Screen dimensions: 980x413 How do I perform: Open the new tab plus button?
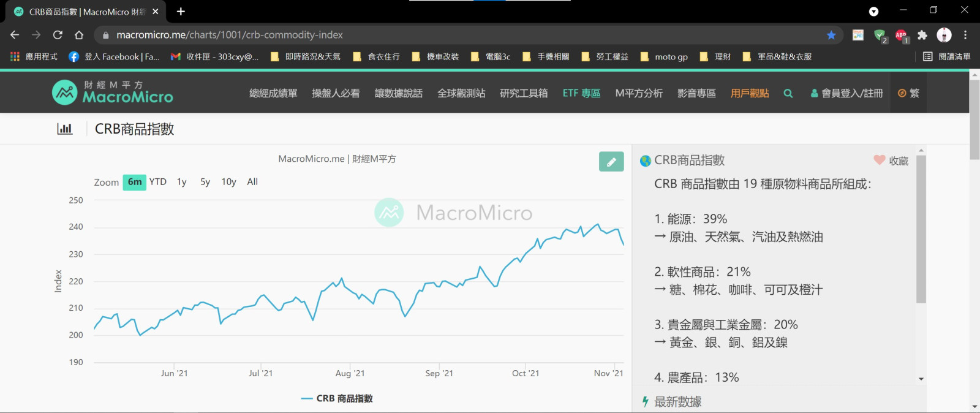click(x=181, y=12)
